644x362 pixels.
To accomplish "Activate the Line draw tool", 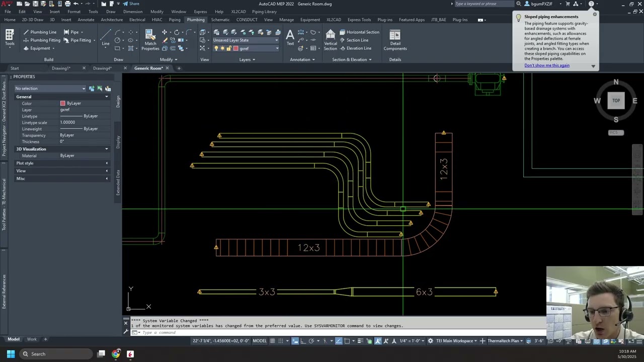I will coord(106,37).
